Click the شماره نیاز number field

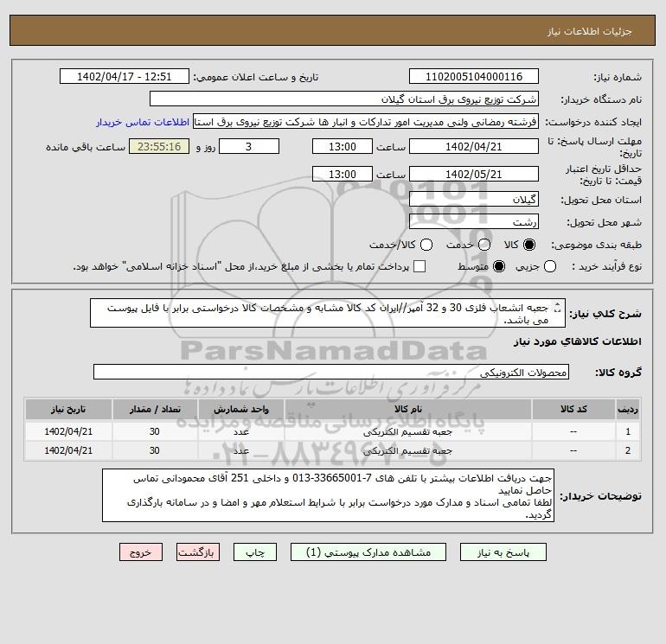click(x=474, y=77)
